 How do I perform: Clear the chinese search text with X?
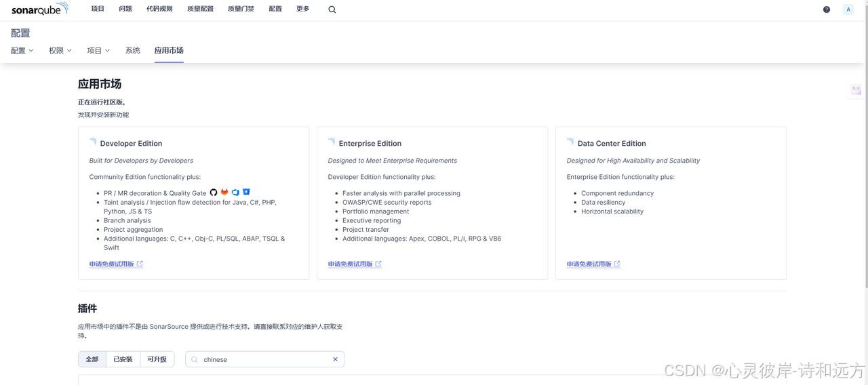click(335, 359)
